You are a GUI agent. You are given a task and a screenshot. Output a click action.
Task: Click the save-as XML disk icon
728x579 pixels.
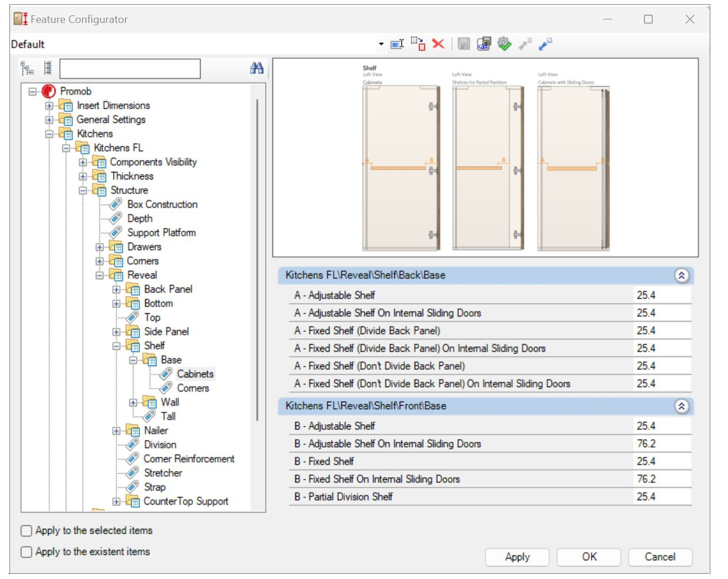click(x=484, y=44)
